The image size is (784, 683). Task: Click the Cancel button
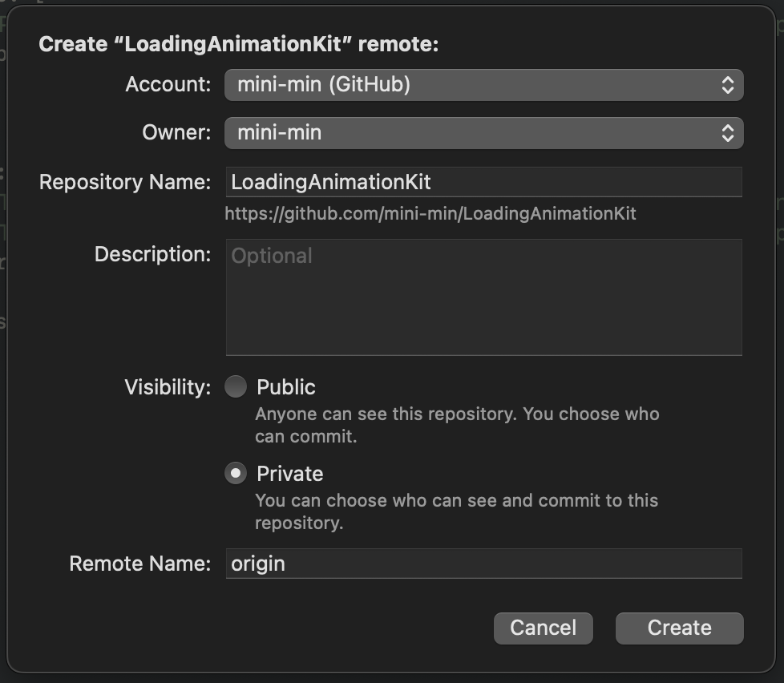click(x=543, y=628)
